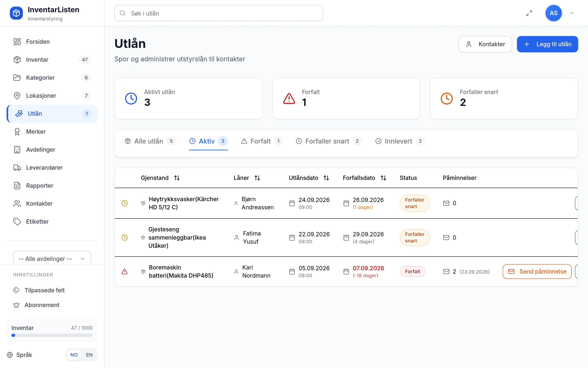
Task: Click the item cube icon beside Høytrykksvasker
Action: [x=143, y=203]
